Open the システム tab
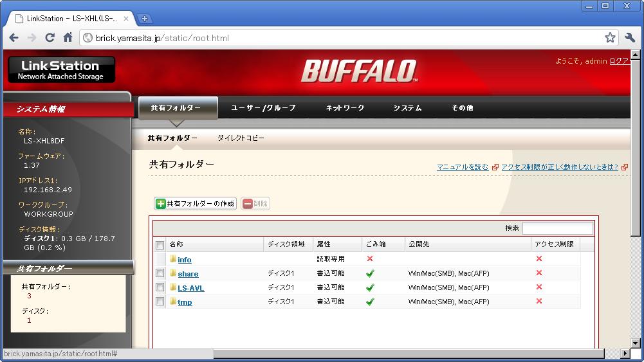 click(407, 108)
